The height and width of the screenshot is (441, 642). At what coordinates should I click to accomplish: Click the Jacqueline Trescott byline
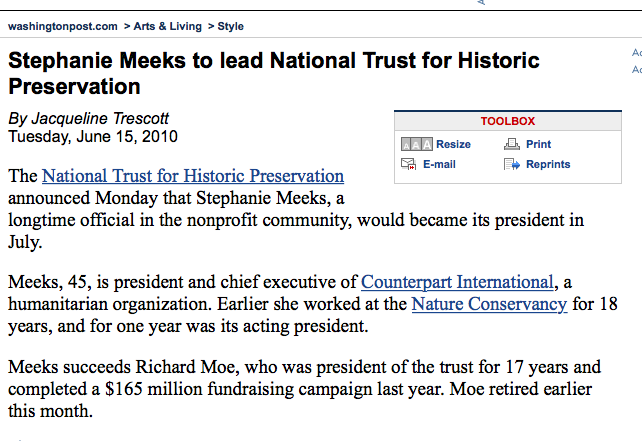click(89, 118)
